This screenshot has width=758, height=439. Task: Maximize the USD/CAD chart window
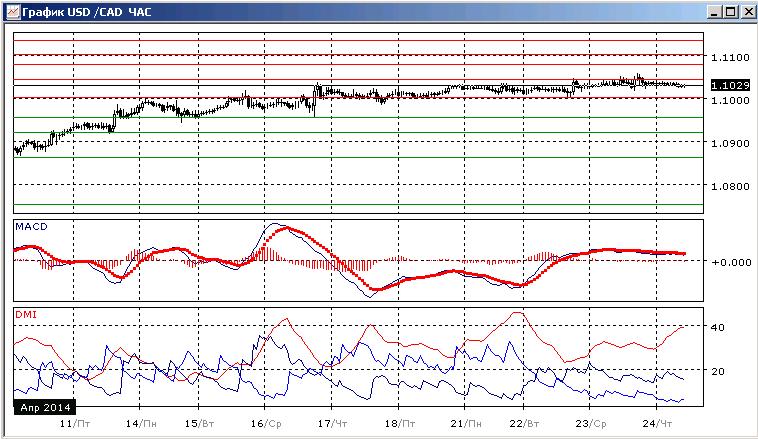click(730, 12)
